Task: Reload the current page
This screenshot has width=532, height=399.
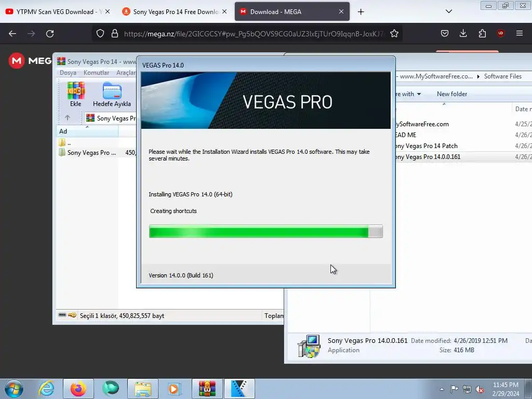Action: tap(50, 34)
